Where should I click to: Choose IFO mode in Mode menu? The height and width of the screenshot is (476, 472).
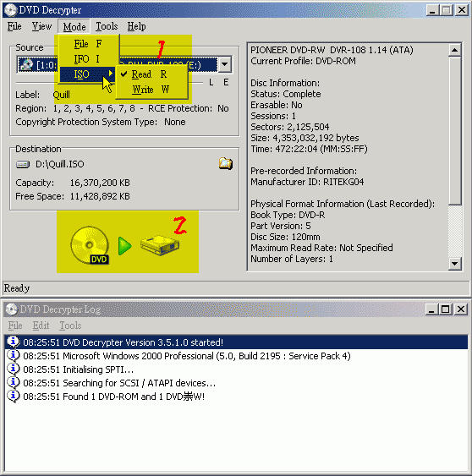tap(88, 58)
